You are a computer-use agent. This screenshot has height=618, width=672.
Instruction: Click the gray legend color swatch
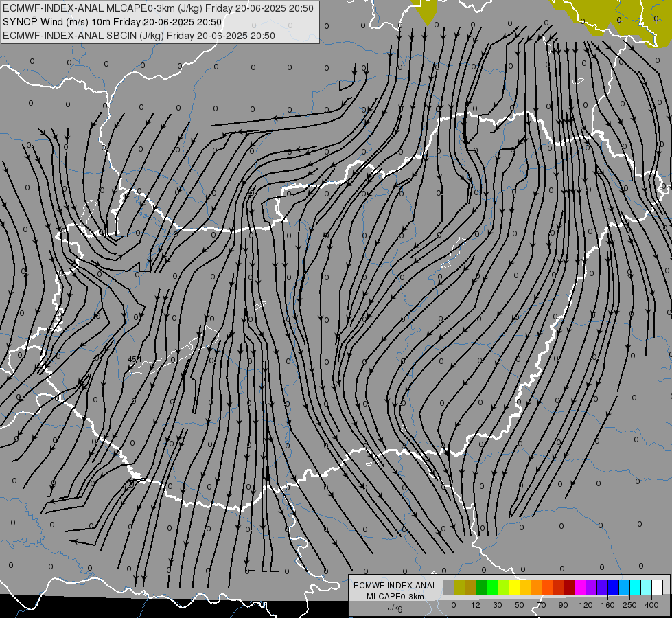pyautogui.click(x=449, y=587)
